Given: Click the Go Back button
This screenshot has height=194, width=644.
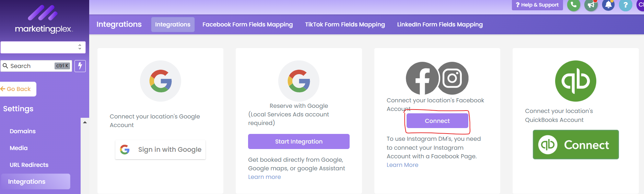Looking at the screenshot, I should tap(18, 89).
